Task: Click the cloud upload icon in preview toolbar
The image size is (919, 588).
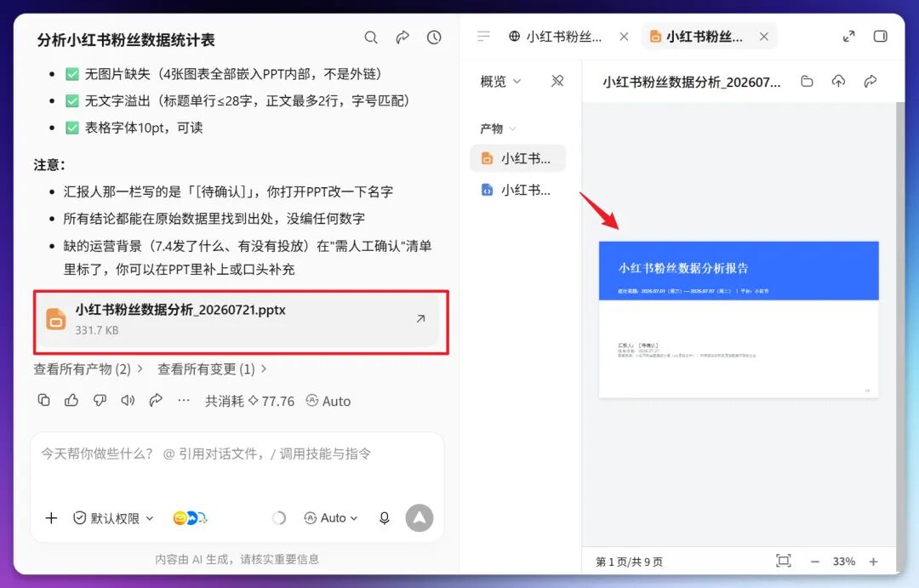Action: [839, 82]
